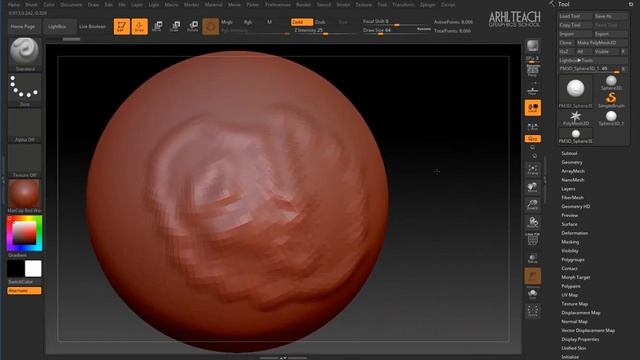
Task: Adjust the Z Intensity slider
Action: click(326, 31)
